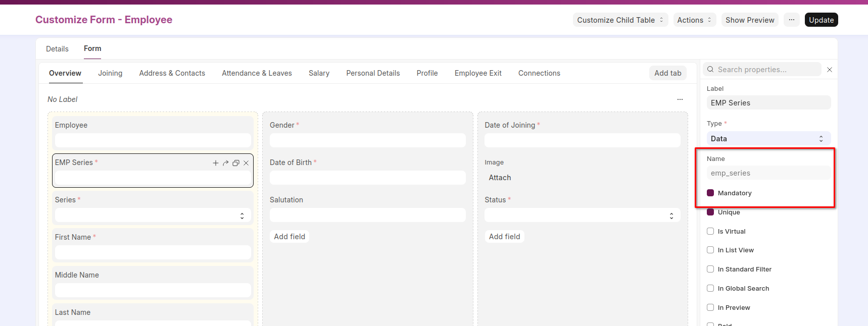
Task: Uncheck the Mandatory checkbox
Action: (710, 193)
